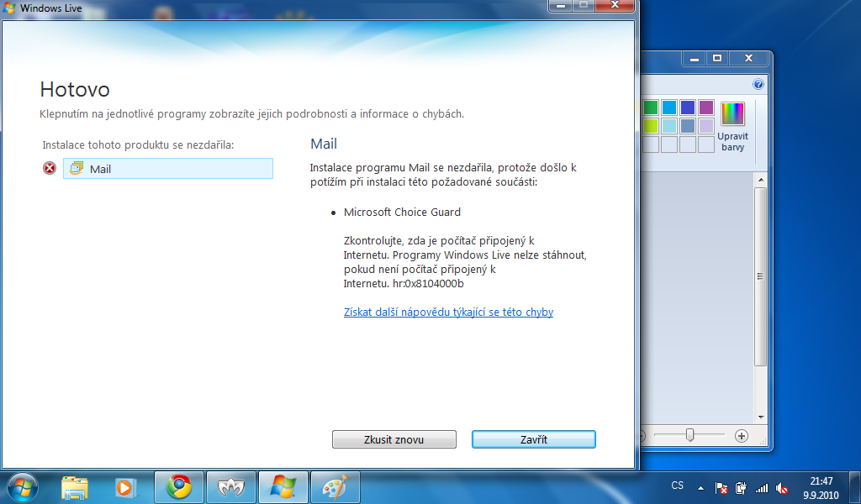Click the Hotovo heading
This screenshot has width=861, height=504.
(75, 89)
